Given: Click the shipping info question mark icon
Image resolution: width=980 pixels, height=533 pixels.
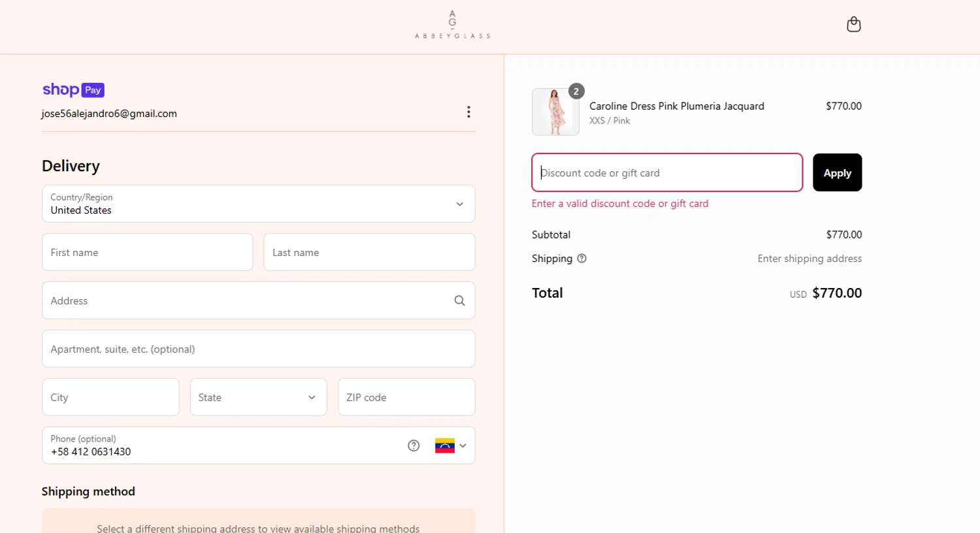Looking at the screenshot, I should [582, 259].
